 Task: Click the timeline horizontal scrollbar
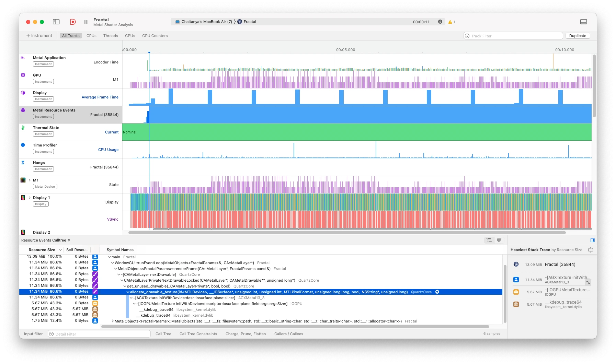[347, 232]
